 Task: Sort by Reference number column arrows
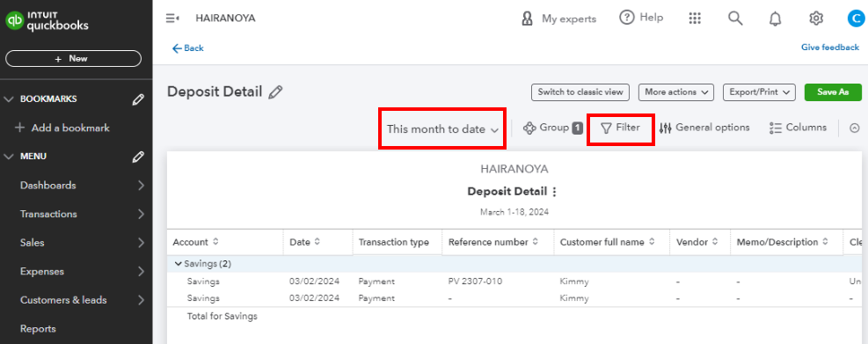pos(536,242)
